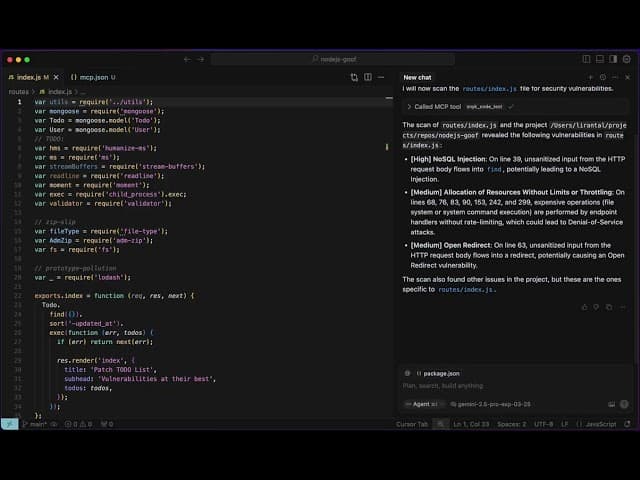Click the go back arrow in title bar
The width and height of the screenshot is (640, 480).
click(187, 59)
